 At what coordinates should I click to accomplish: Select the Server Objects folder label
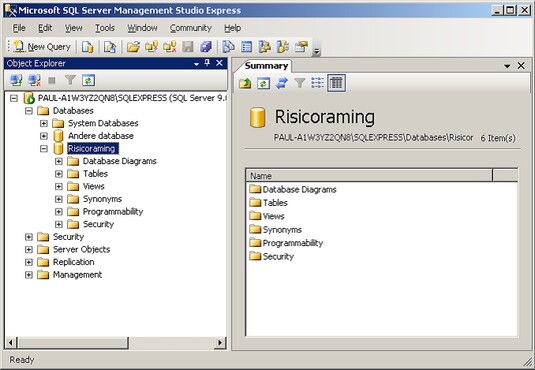pos(82,250)
